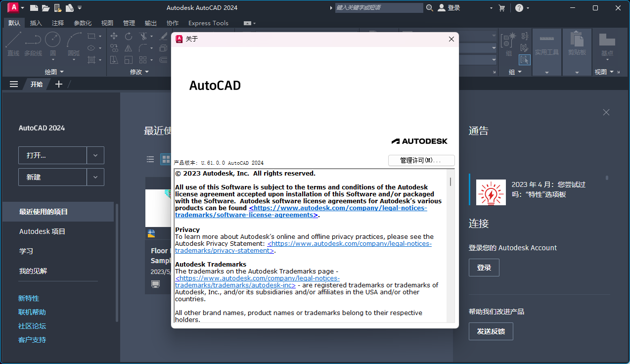Select the Circle (圆) tool
The width and height of the screenshot is (630, 364).
pos(53,44)
